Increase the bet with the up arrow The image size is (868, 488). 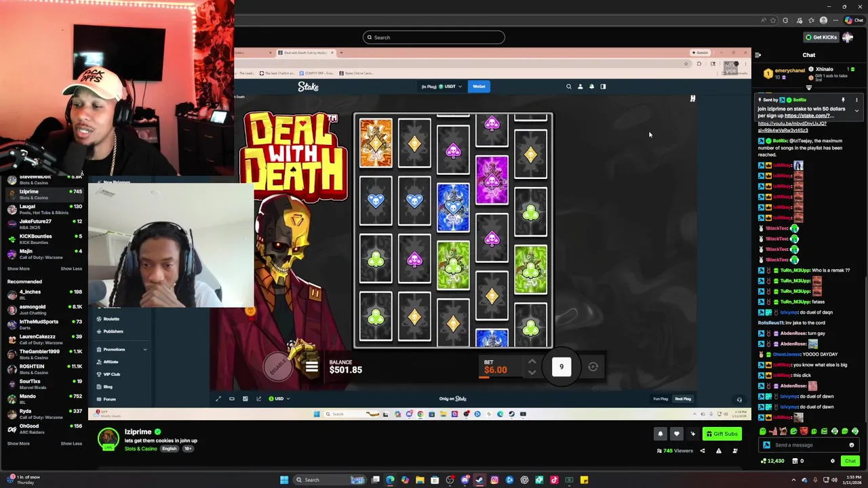click(x=532, y=363)
